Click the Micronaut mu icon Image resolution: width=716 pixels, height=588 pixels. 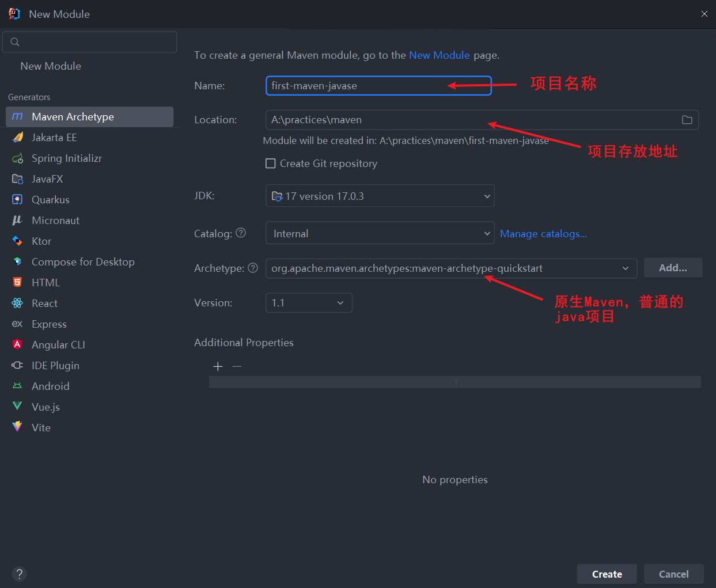(x=17, y=220)
